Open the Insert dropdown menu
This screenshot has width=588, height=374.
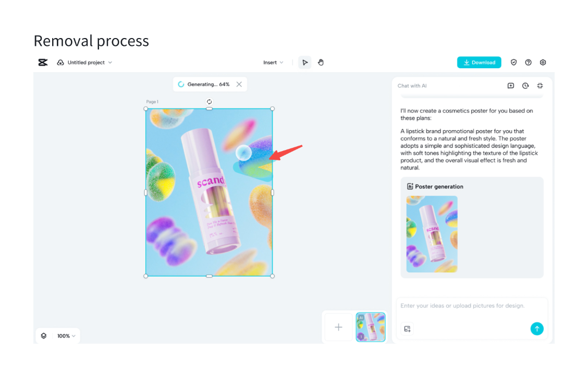273,63
